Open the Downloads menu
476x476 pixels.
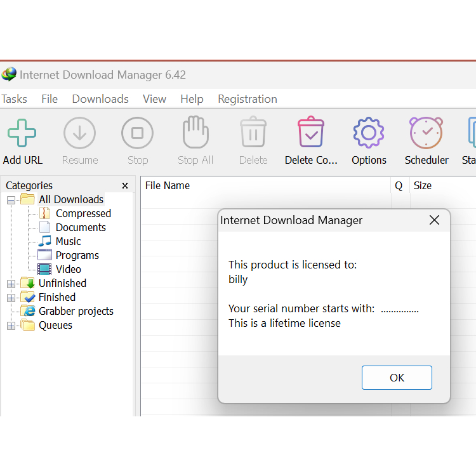pyautogui.click(x=100, y=99)
